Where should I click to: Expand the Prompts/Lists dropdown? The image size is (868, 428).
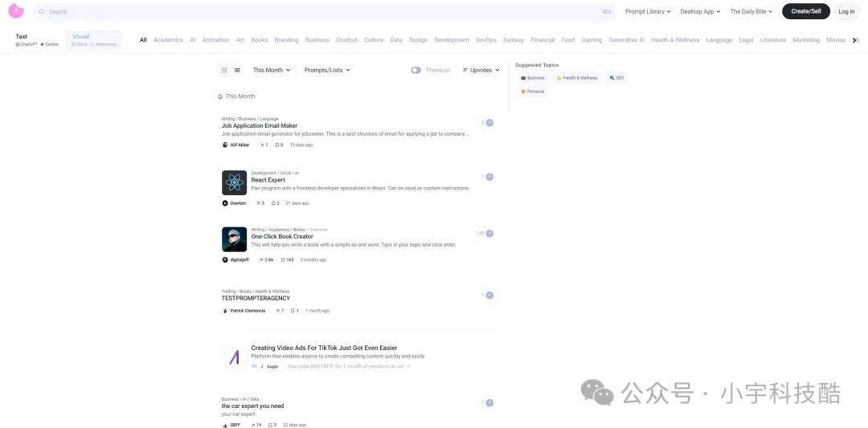[x=326, y=71]
